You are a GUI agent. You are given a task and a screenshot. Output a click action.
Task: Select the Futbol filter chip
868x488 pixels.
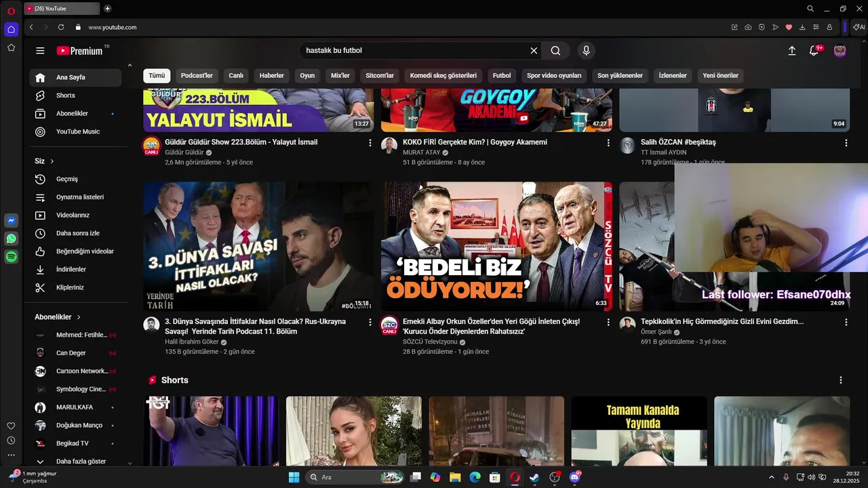coord(502,75)
